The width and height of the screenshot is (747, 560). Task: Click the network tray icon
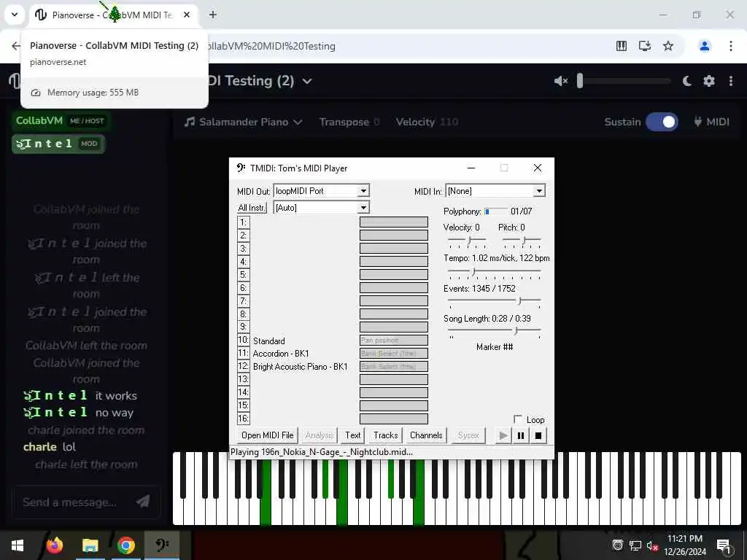[635, 546]
